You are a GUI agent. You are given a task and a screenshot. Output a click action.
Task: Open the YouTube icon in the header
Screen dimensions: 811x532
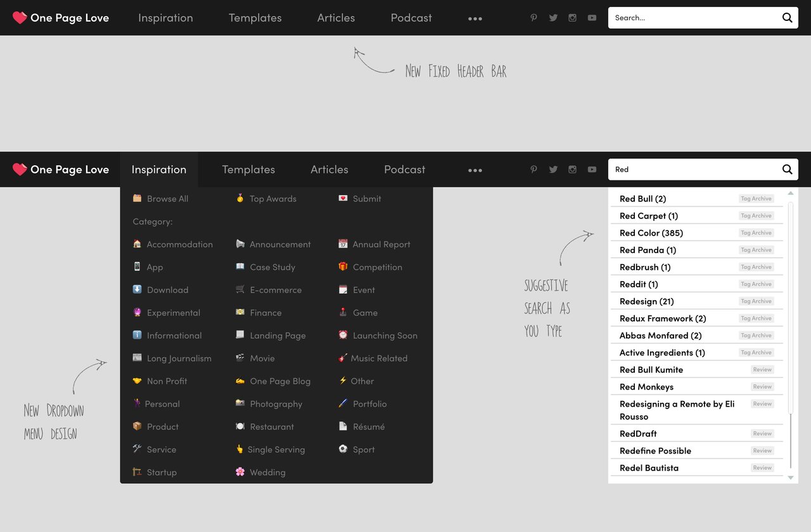[592, 18]
